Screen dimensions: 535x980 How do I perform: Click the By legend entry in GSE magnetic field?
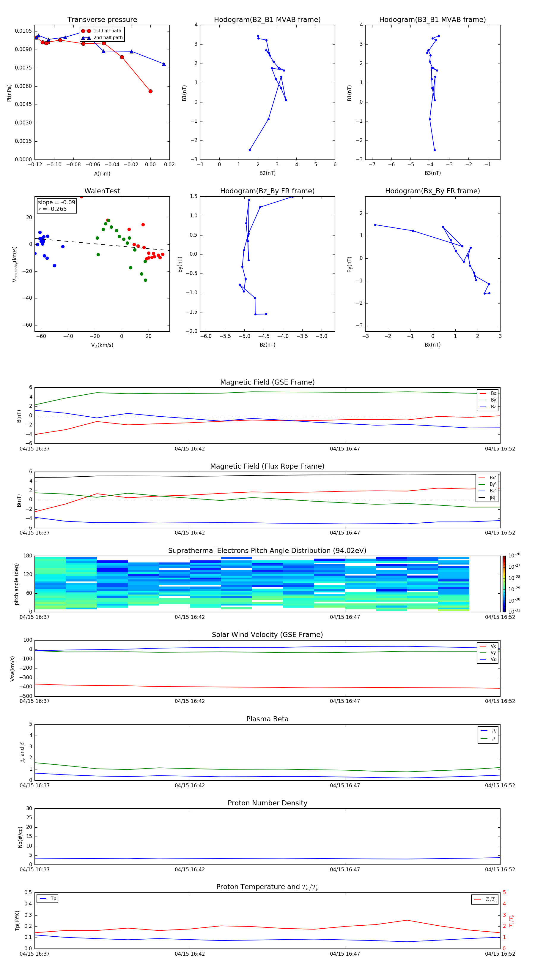[x=488, y=400]
